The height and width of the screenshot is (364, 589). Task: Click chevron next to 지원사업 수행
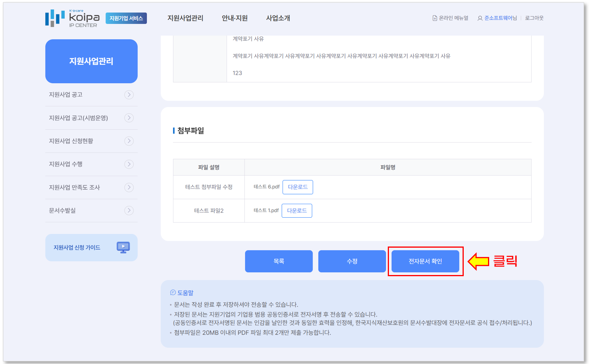click(x=129, y=164)
